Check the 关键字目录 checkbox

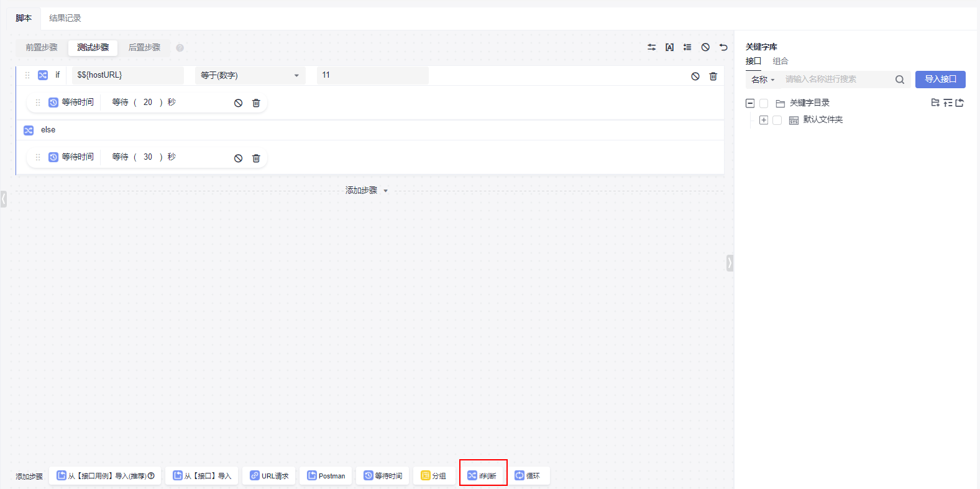tap(764, 104)
